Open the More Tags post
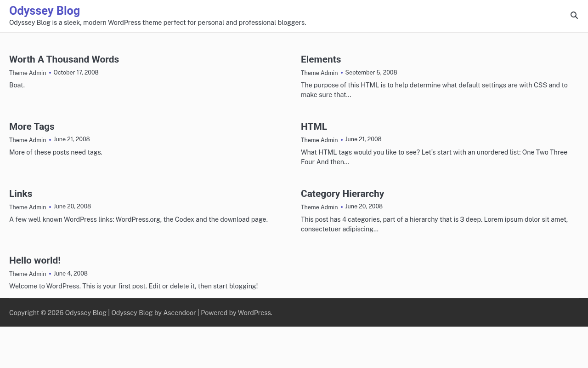This screenshot has width=588, height=368. (x=32, y=126)
